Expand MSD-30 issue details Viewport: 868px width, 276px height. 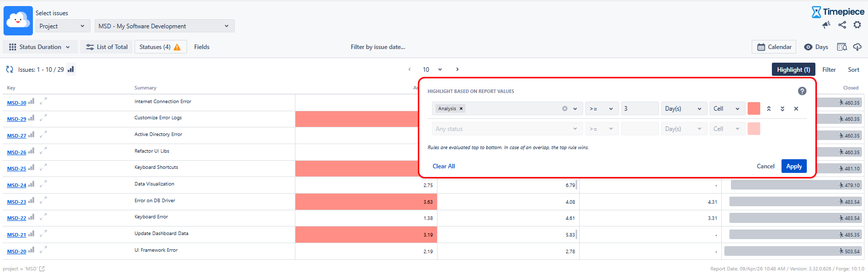click(44, 101)
